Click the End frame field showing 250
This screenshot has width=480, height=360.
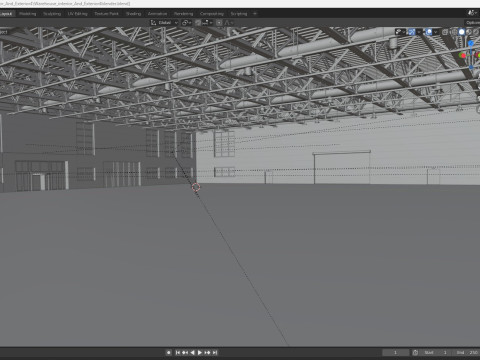pyautogui.click(x=467, y=352)
